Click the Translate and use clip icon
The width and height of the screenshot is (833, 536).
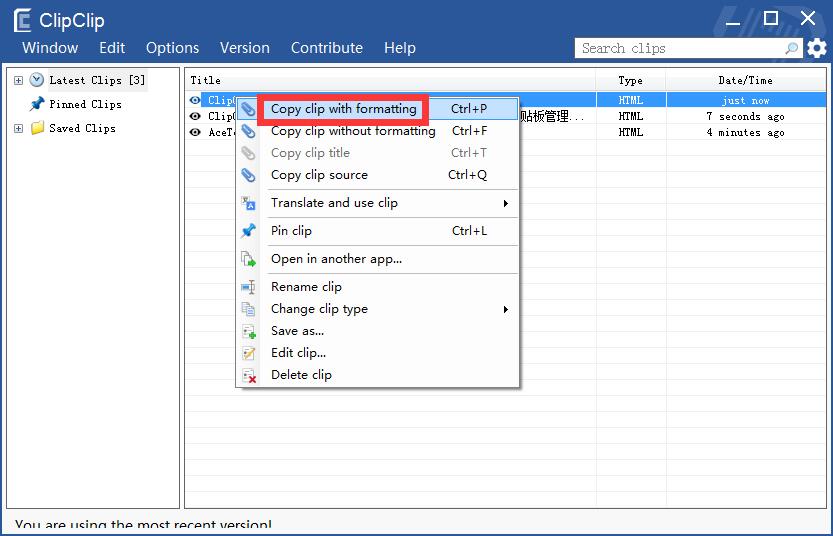coord(248,203)
